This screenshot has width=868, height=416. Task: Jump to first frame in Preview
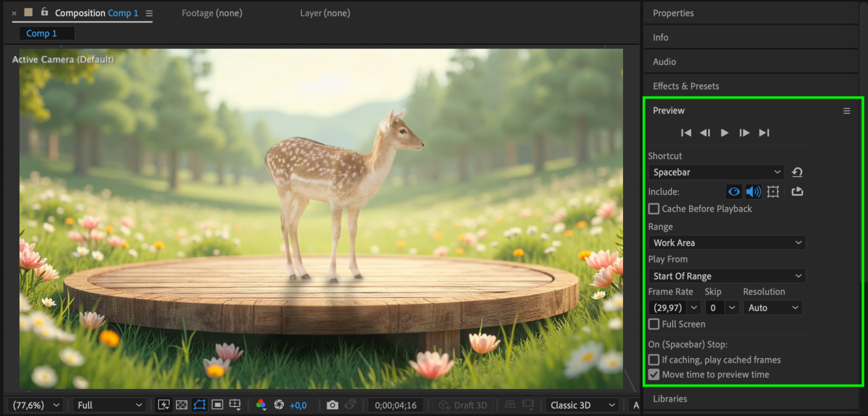(686, 133)
